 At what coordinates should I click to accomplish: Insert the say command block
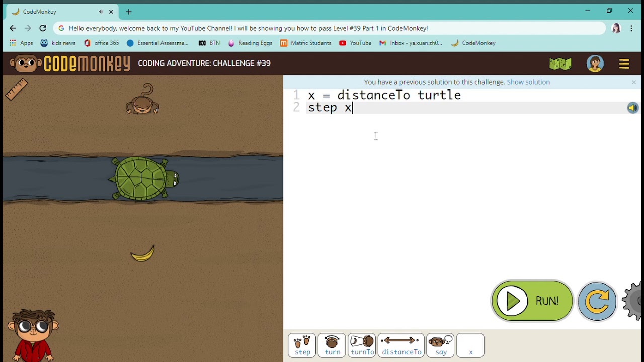pyautogui.click(x=440, y=345)
